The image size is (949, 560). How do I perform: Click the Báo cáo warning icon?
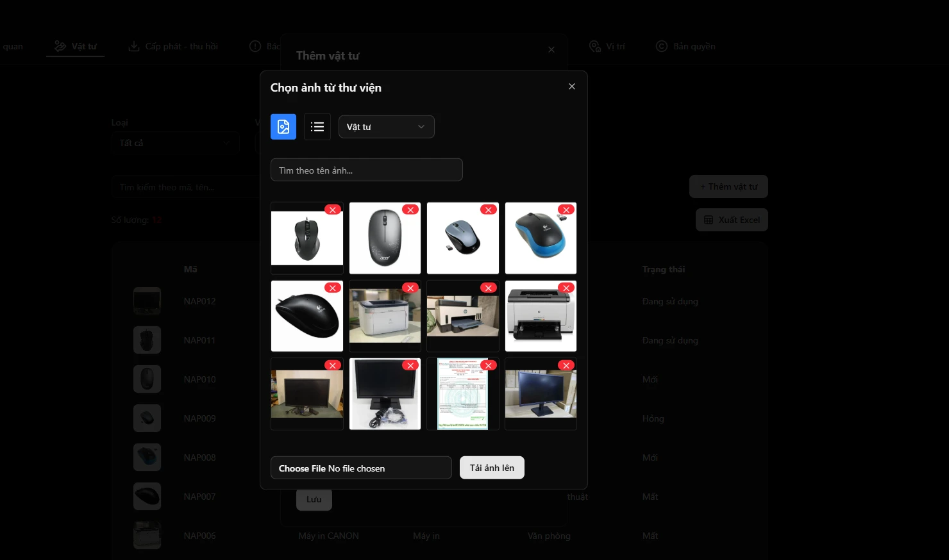point(255,45)
